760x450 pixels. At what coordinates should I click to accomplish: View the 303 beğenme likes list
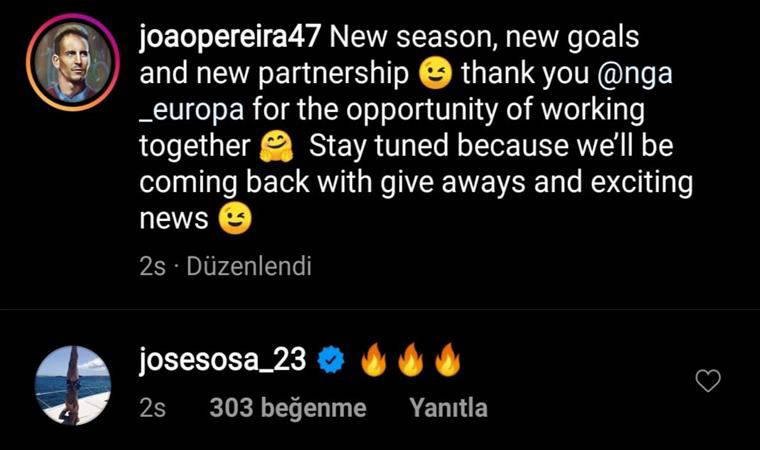click(x=288, y=408)
